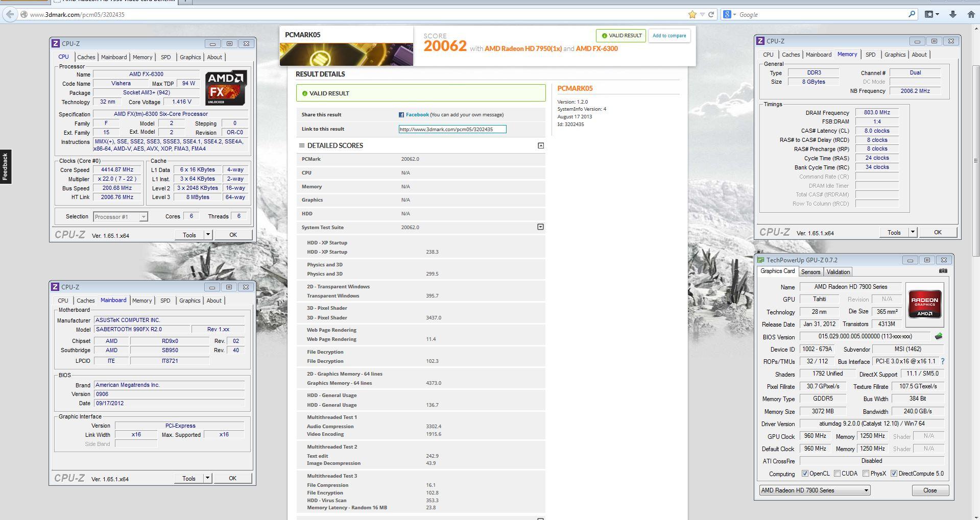
Task: Bookmark this page with the star icon
Action: click(x=692, y=14)
